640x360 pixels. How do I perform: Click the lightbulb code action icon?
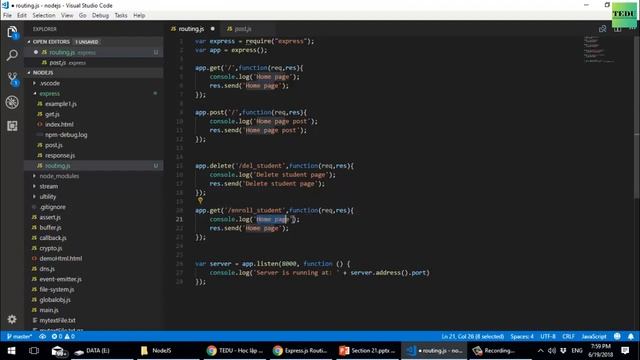pyautogui.click(x=200, y=200)
